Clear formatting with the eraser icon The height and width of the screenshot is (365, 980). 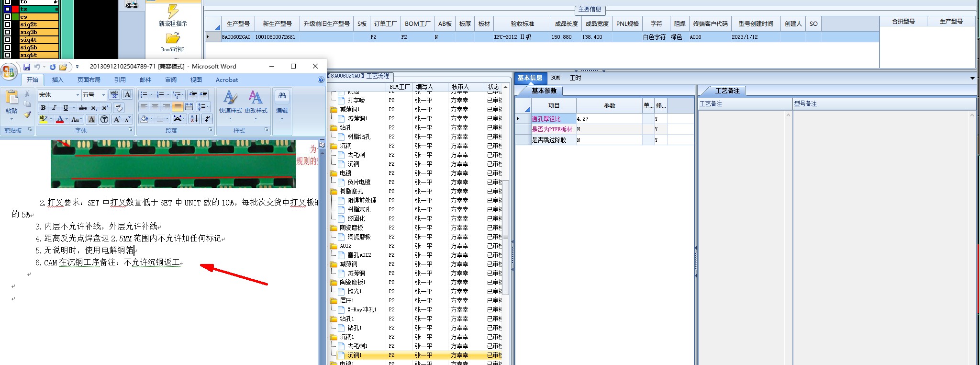tap(119, 108)
